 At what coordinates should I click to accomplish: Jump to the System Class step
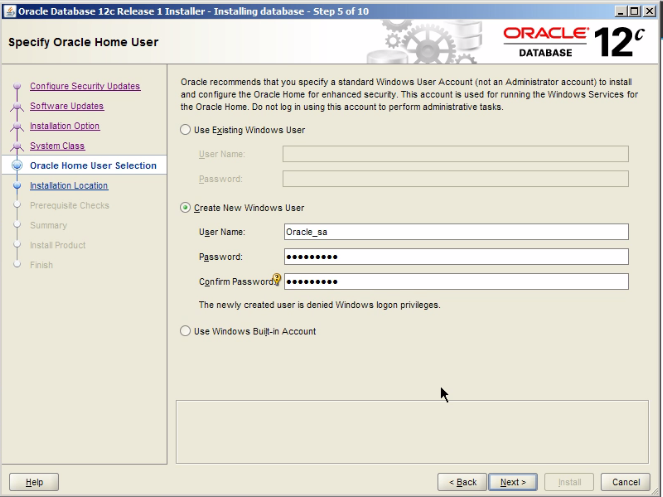(57, 146)
